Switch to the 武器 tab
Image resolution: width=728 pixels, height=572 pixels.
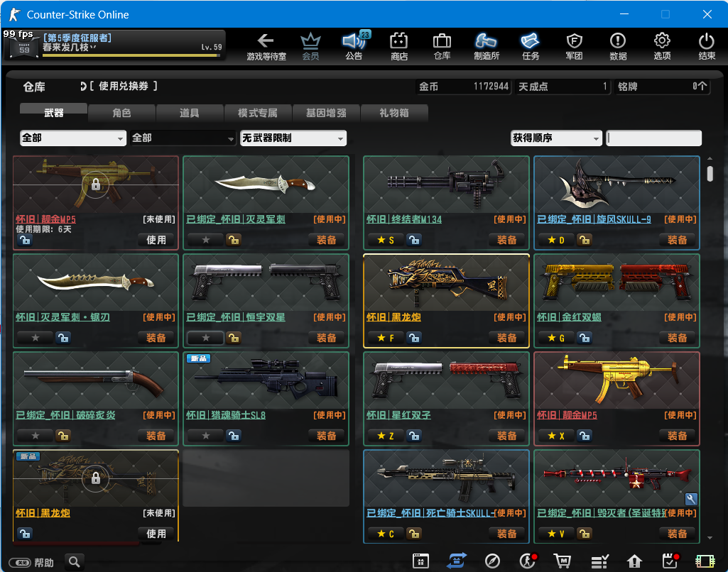[x=53, y=112]
